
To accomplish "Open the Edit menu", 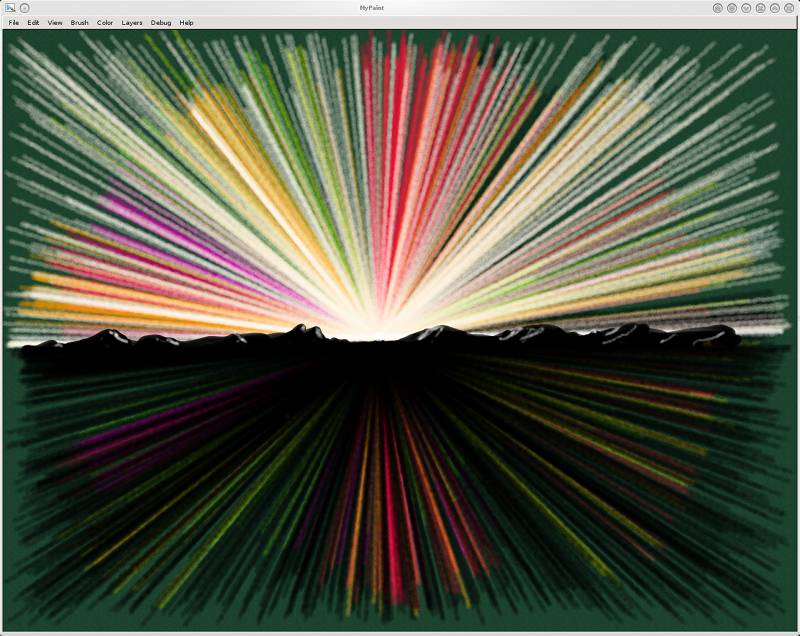I will pos(33,22).
